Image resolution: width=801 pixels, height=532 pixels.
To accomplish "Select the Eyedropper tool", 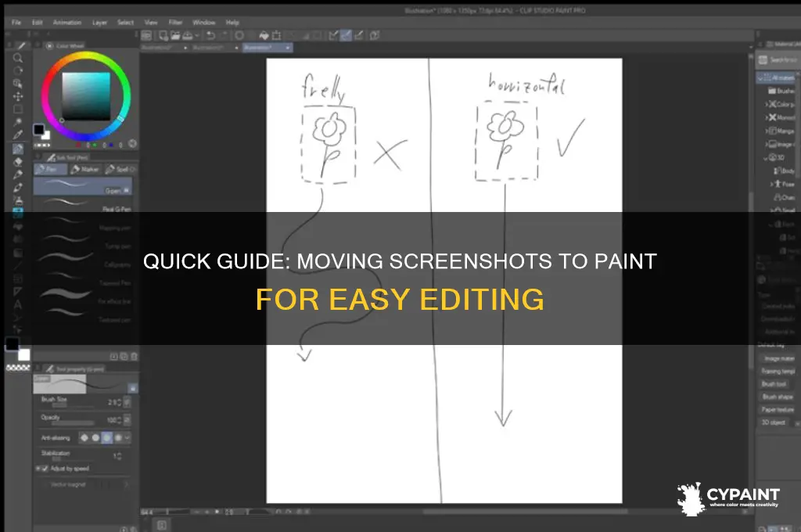I will (x=17, y=135).
